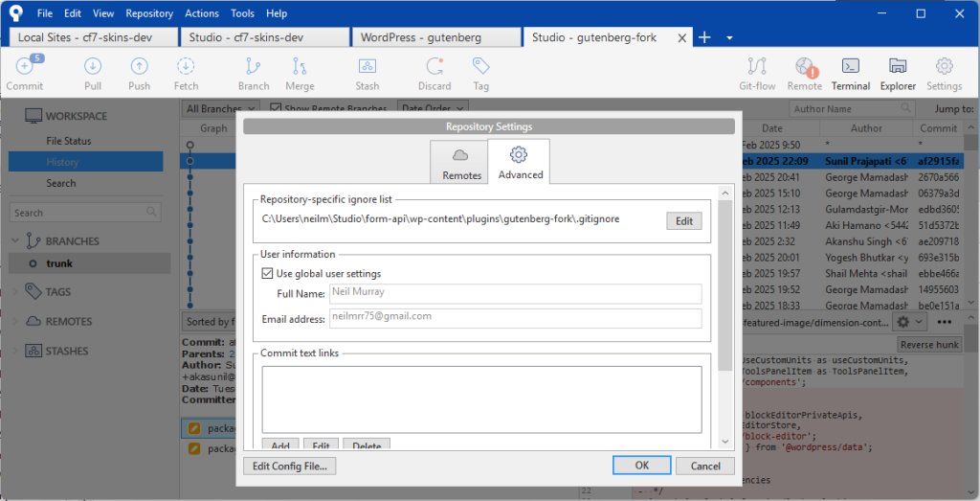Screen dimensions: 980x501
Task: Switch to the Remotes settings tab
Action: point(461,163)
